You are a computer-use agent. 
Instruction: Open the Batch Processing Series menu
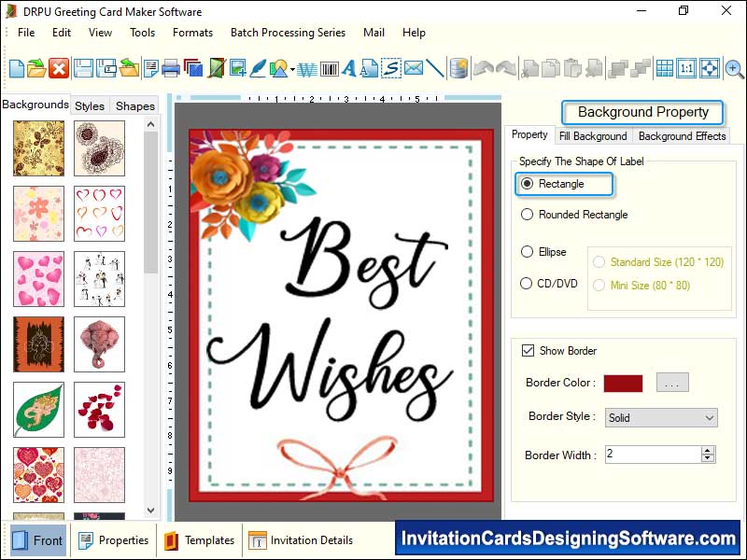click(x=288, y=33)
